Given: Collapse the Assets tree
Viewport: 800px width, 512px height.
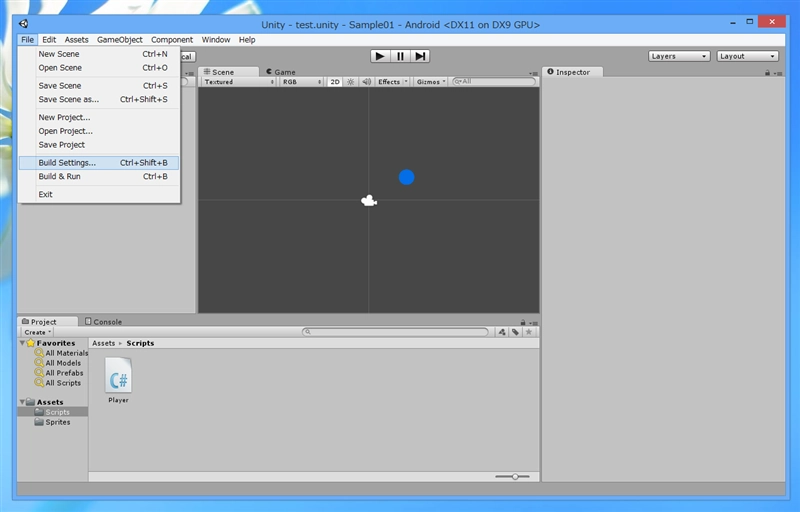Looking at the screenshot, I should click(22, 402).
